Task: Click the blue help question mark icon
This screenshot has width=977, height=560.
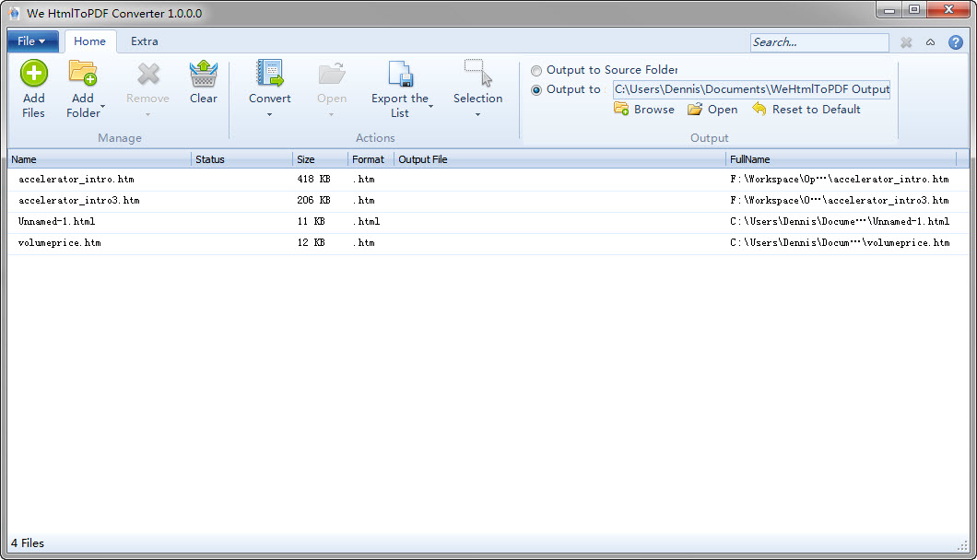Action: [956, 42]
